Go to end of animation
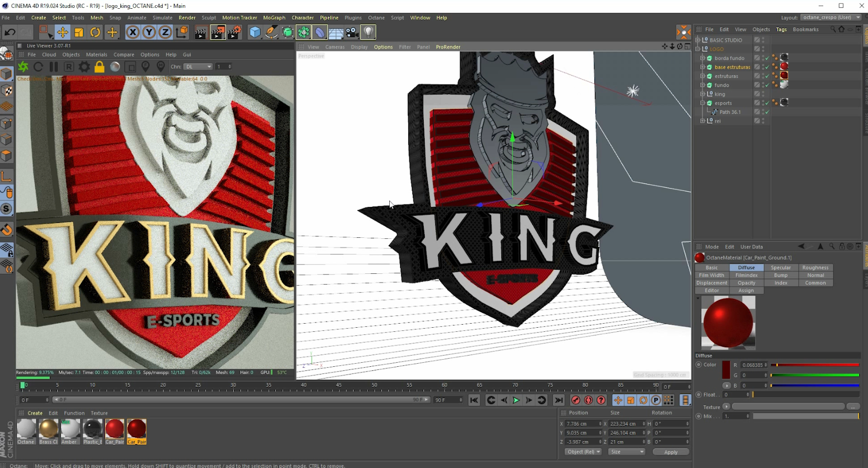 [558, 400]
